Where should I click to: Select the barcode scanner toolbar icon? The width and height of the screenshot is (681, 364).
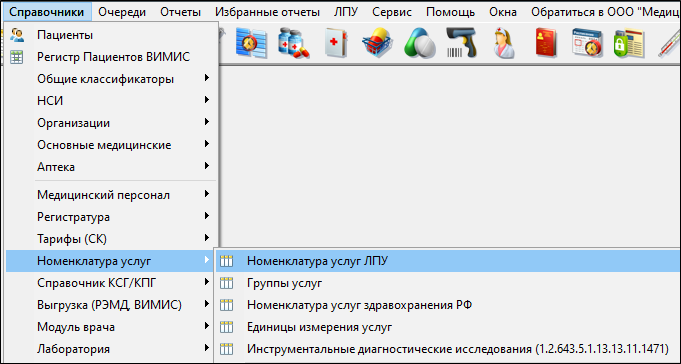[x=461, y=43]
